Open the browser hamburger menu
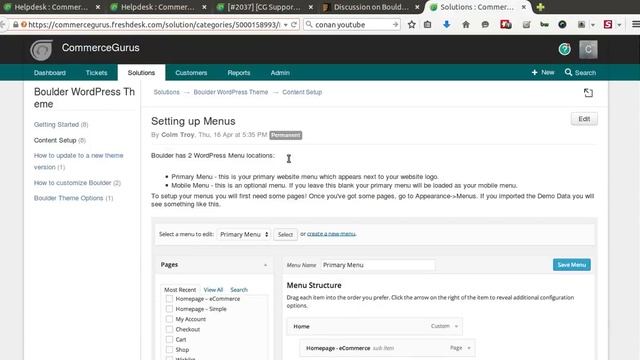Image resolution: width=640 pixels, height=360 pixels. click(x=636, y=24)
